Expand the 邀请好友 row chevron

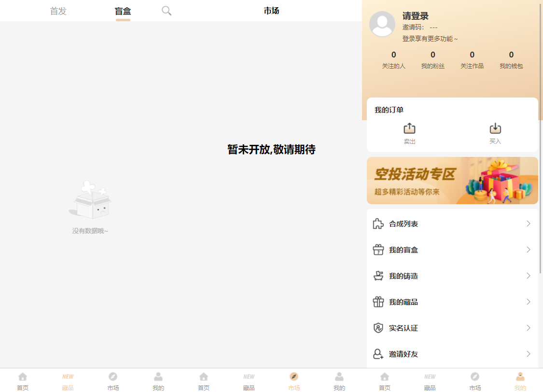(529, 354)
